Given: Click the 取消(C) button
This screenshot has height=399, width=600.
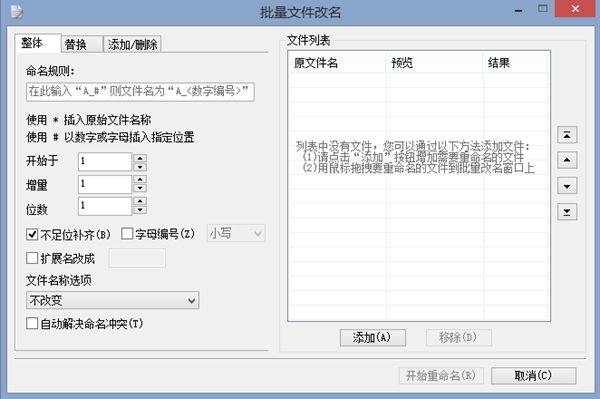Looking at the screenshot, I should [533, 376].
